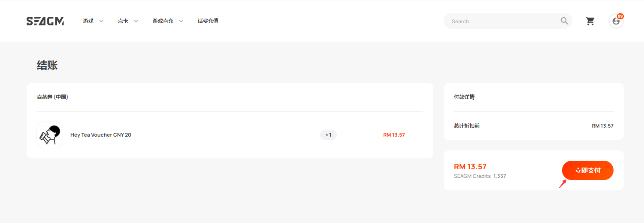Click the SEAGM logo

pos(45,21)
